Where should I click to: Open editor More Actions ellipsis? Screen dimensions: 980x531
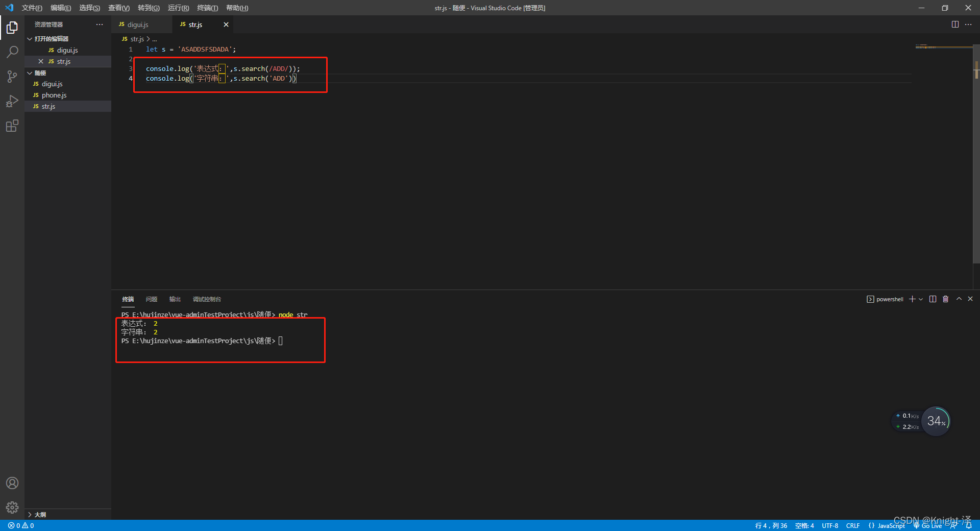pyautogui.click(x=968, y=25)
